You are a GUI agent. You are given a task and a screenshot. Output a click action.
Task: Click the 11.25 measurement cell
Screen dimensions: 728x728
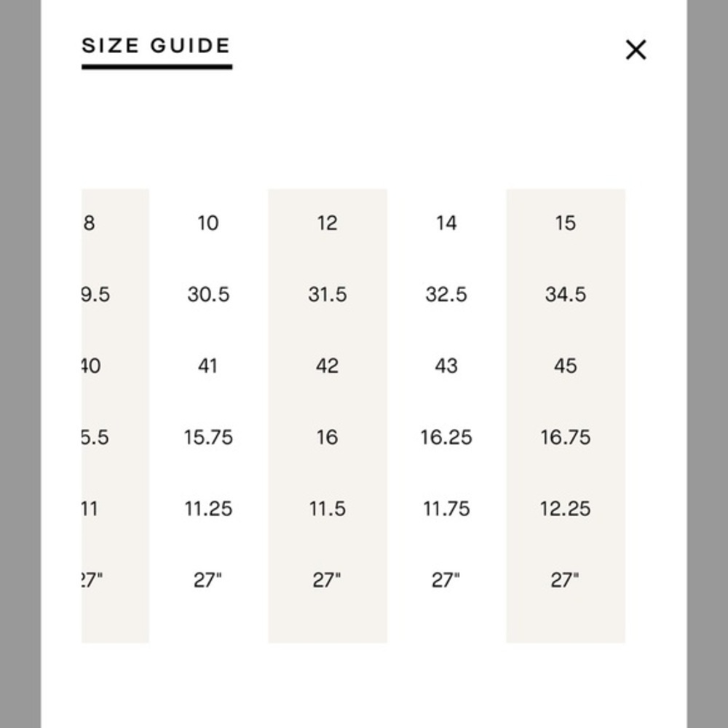(208, 509)
